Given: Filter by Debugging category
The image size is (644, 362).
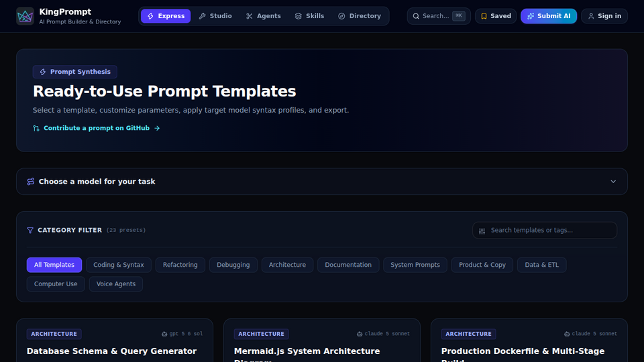Looking at the screenshot, I should pyautogui.click(x=233, y=265).
